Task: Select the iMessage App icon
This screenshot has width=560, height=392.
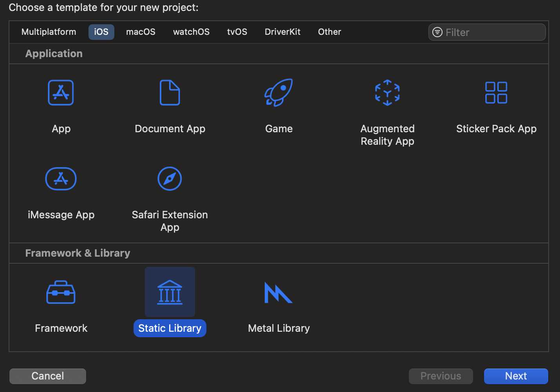Action: click(61, 179)
